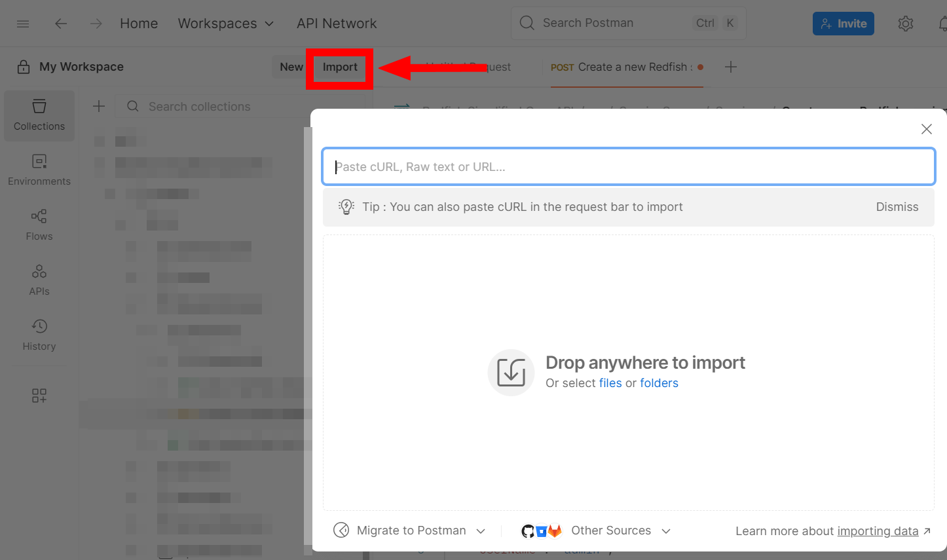Click the plus to add new tab
Screen dimensions: 947x560
pyautogui.click(x=731, y=67)
